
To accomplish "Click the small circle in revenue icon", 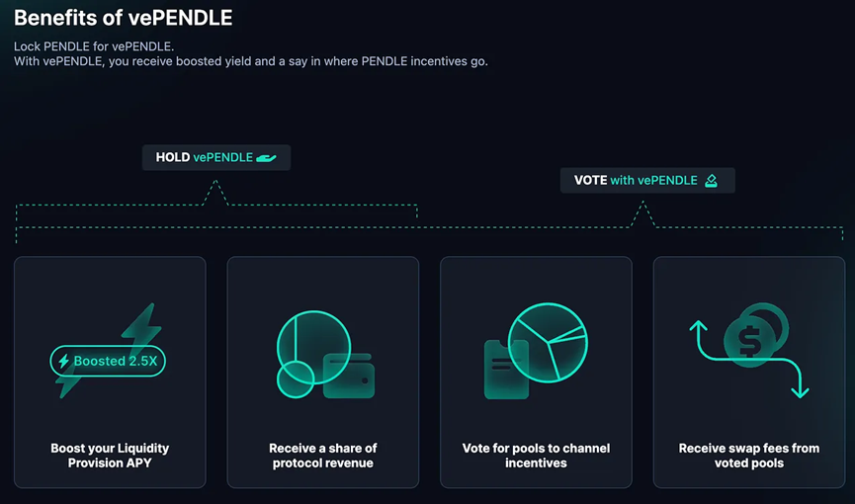I will point(296,379).
